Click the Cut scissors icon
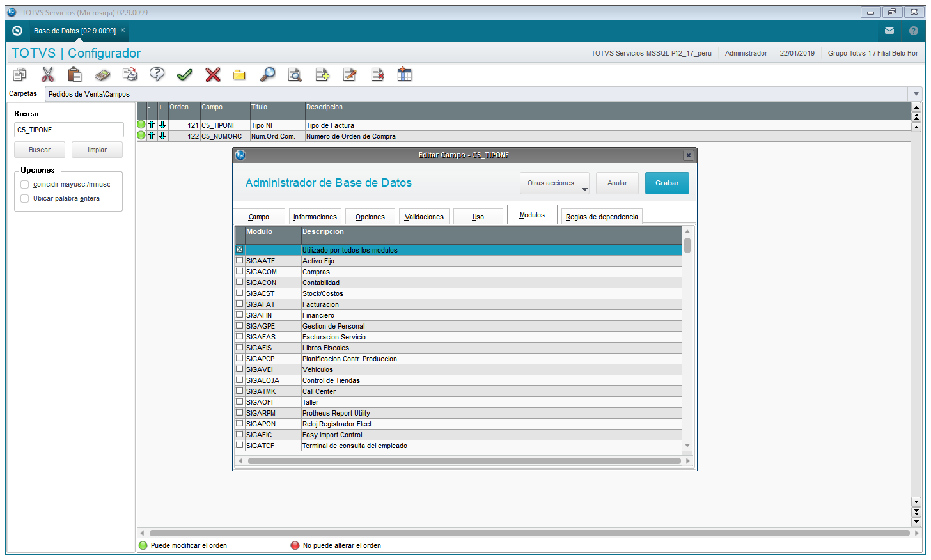The width and height of the screenshot is (931, 560). (48, 75)
